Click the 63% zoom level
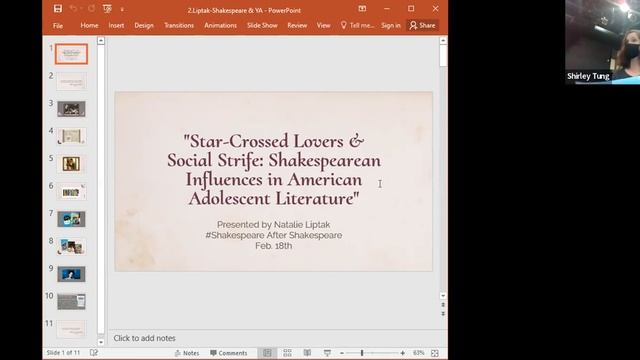Screen dimensions: 640x360 pyautogui.click(x=418, y=353)
